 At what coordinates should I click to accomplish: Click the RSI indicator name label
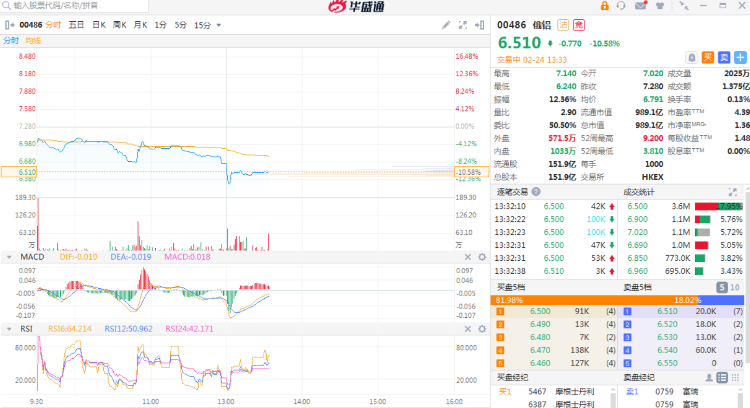[26, 329]
